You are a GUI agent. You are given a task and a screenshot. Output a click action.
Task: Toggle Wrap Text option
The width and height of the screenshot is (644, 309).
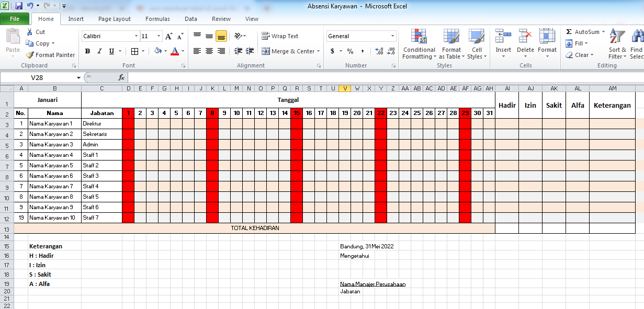(280, 36)
